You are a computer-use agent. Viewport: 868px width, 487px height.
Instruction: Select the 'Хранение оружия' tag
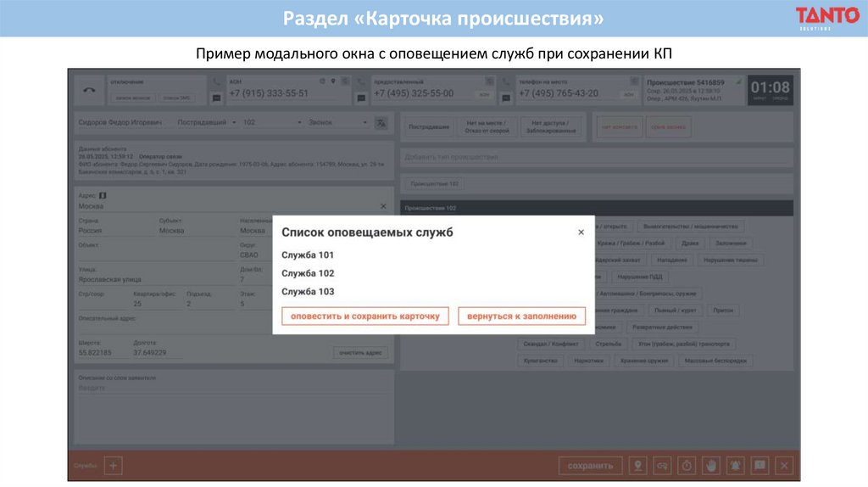[x=644, y=361]
